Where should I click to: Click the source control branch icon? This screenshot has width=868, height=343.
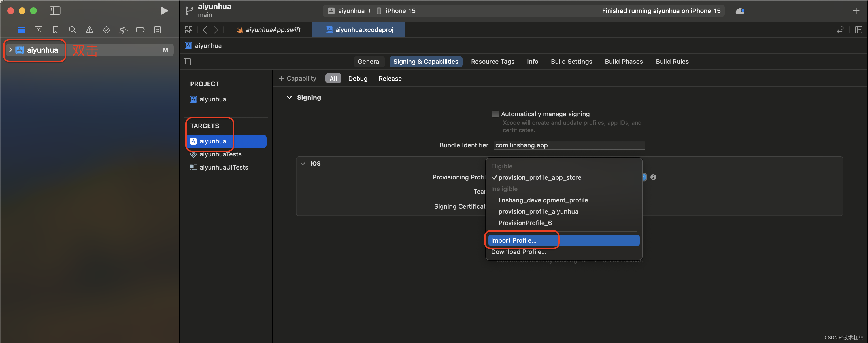[189, 11]
